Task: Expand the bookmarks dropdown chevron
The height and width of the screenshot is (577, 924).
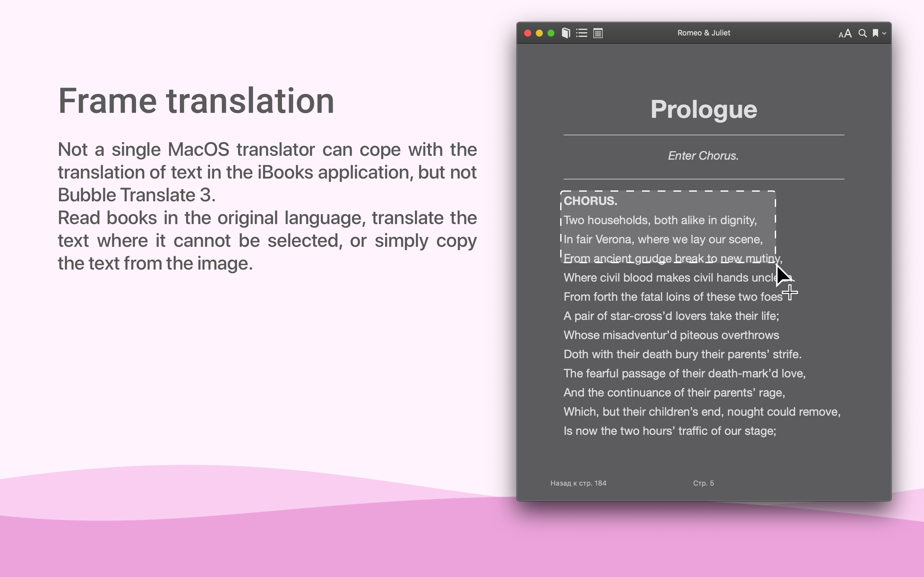Action: (884, 34)
